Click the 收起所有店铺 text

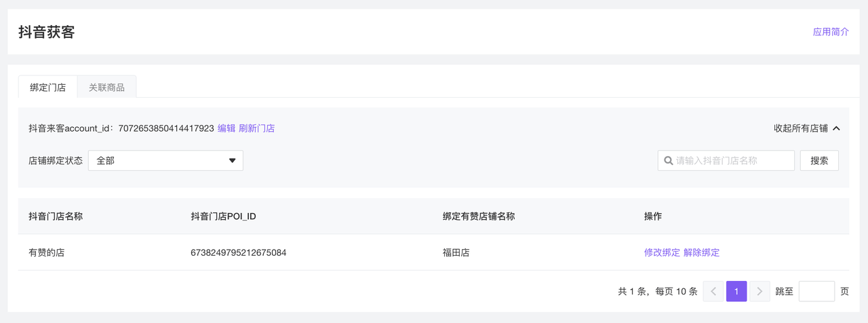[801, 128]
